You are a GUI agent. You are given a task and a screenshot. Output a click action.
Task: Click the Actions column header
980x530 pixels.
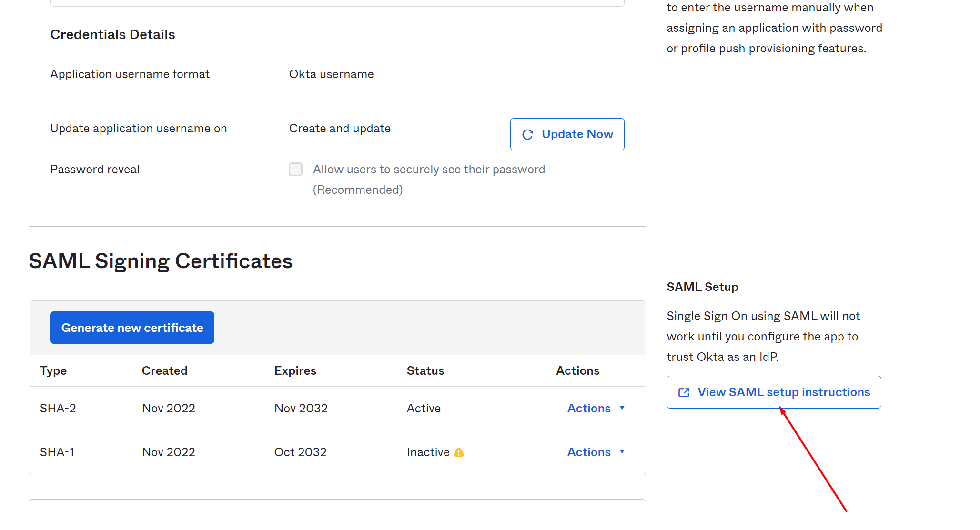pos(577,371)
